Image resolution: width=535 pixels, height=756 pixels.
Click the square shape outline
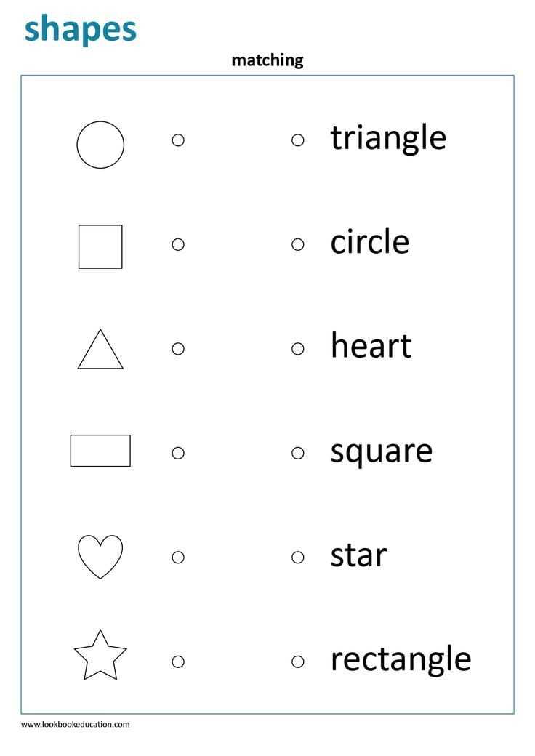[100, 246]
